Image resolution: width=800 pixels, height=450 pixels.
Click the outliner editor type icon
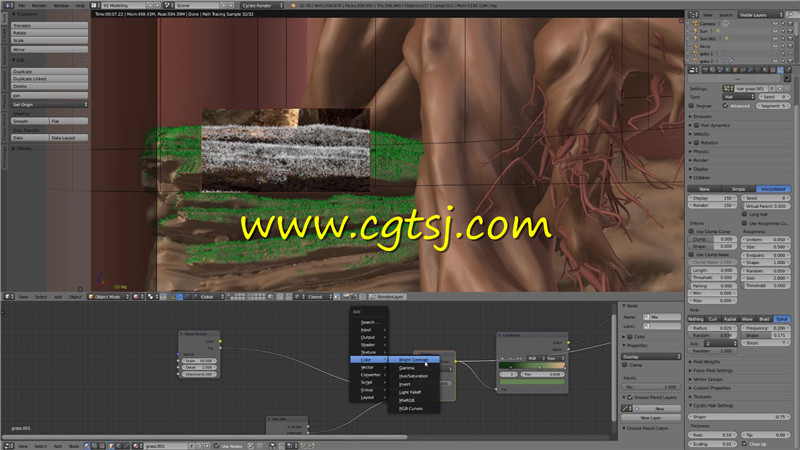pos(693,15)
